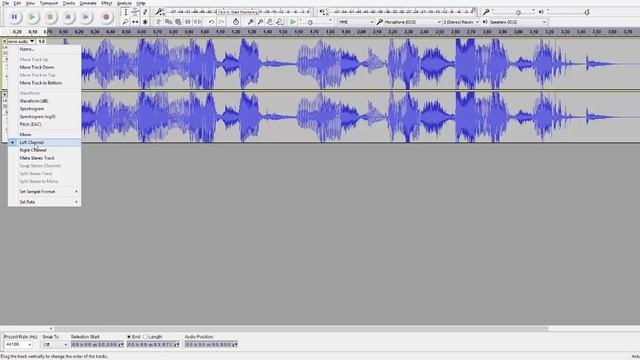Click the Trim audio icon

click(188, 22)
